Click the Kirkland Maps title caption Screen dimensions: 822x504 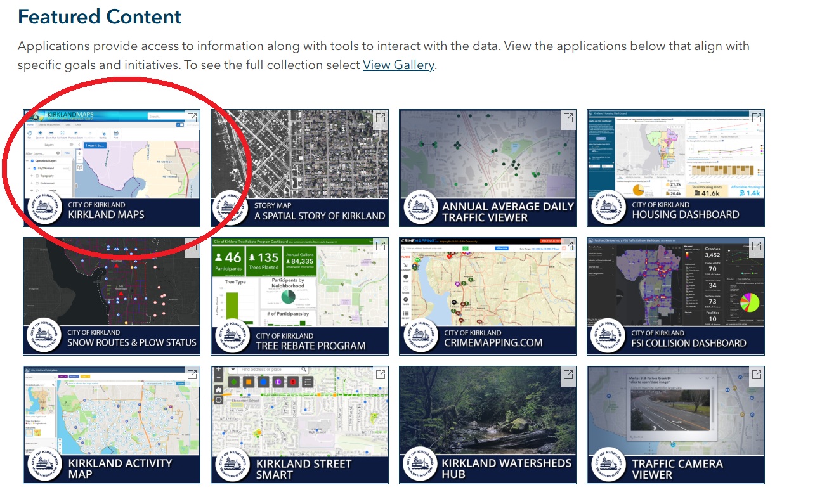(x=106, y=215)
